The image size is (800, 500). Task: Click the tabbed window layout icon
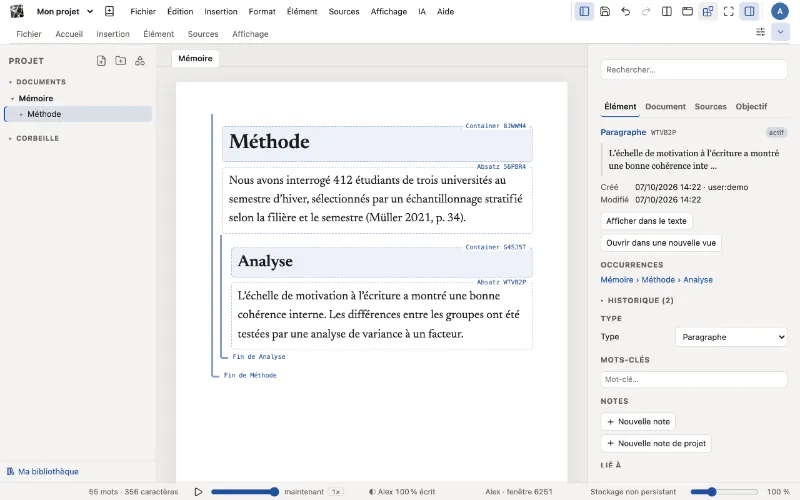pyautogui.click(x=687, y=11)
